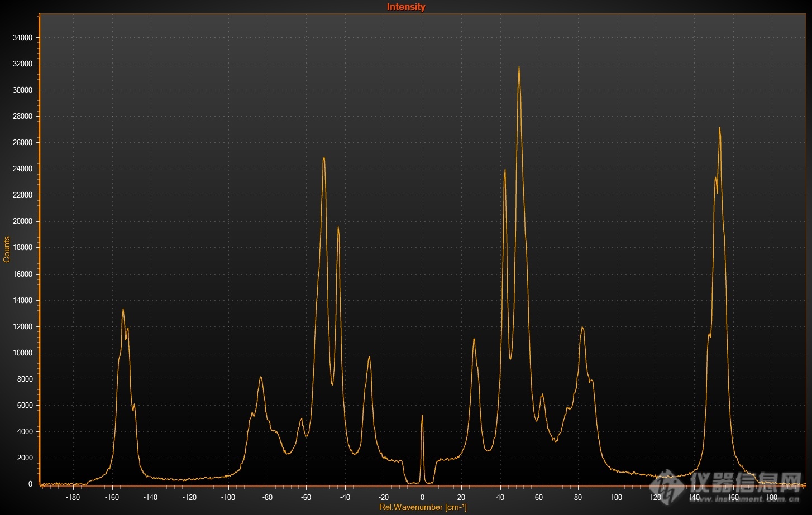The height and width of the screenshot is (515, 812).
Task: Select the 'Counts' y-axis label
Action: point(7,249)
